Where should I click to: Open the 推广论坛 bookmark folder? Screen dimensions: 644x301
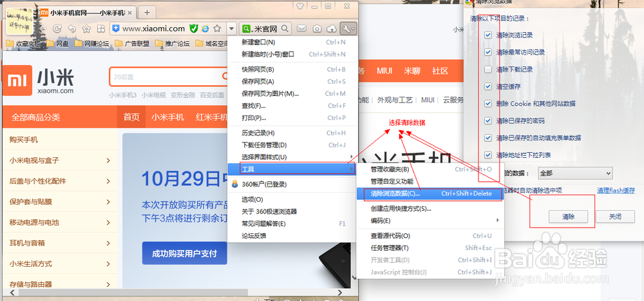point(172,43)
